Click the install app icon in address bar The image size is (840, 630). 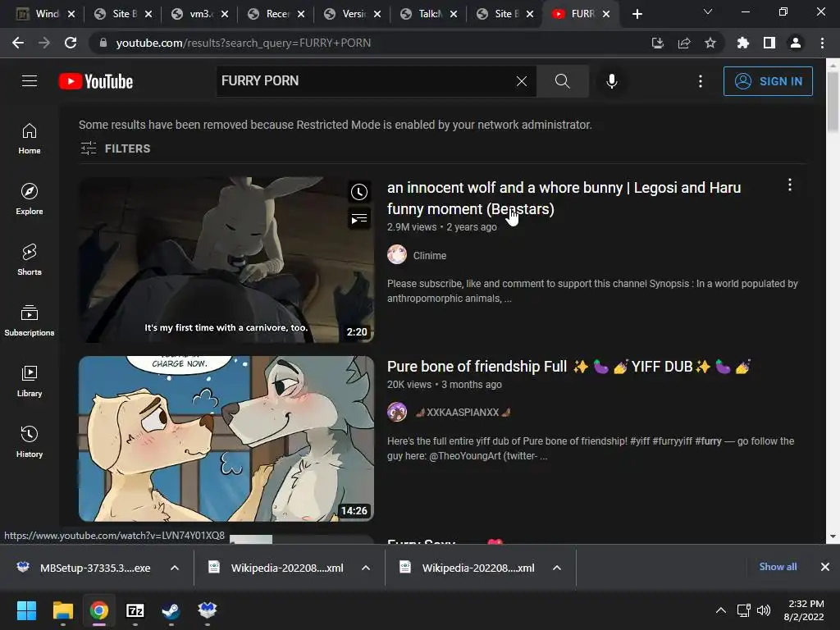657,43
